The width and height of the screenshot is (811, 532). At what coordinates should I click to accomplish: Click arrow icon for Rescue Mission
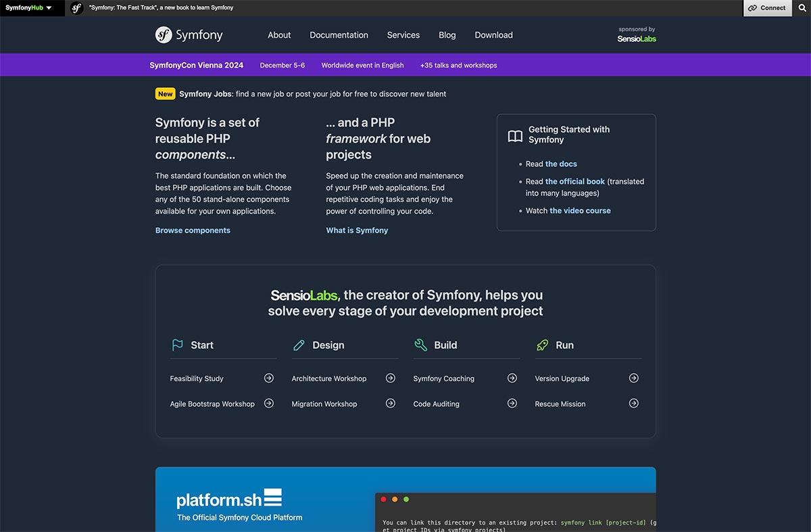pyautogui.click(x=634, y=403)
